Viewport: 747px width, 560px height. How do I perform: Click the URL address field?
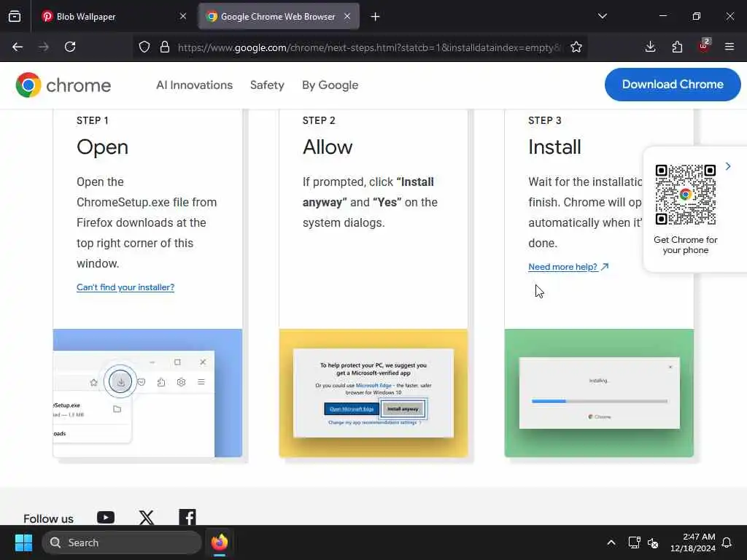pyautogui.click(x=369, y=47)
